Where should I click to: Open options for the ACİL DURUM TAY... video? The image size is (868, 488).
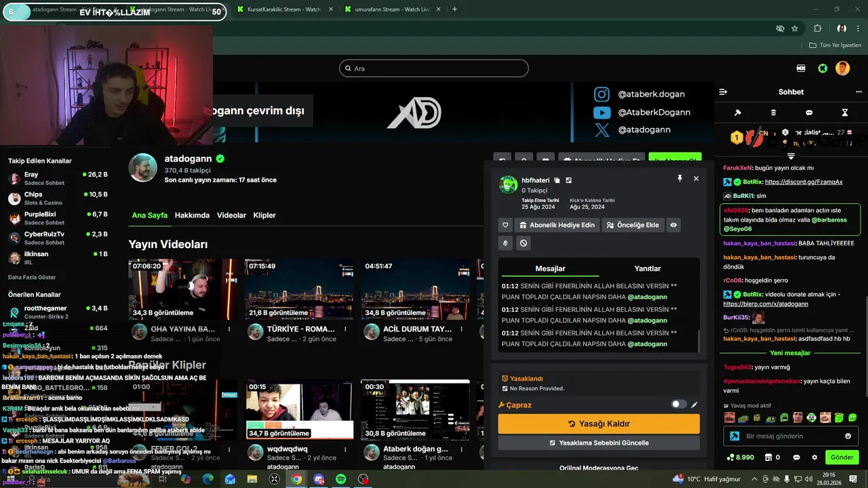pyautogui.click(x=462, y=329)
